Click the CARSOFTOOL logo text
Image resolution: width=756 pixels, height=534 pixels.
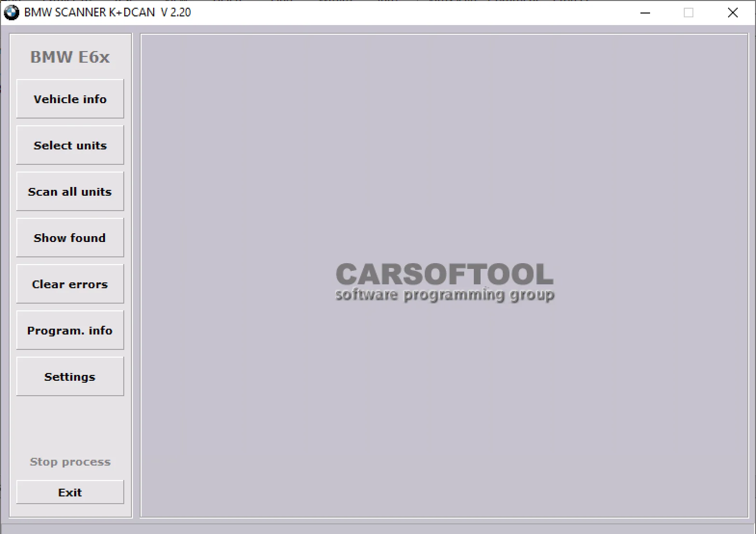444,274
